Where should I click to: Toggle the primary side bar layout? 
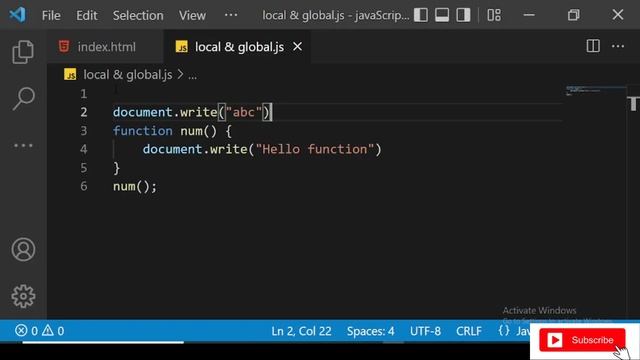point(421,15)
